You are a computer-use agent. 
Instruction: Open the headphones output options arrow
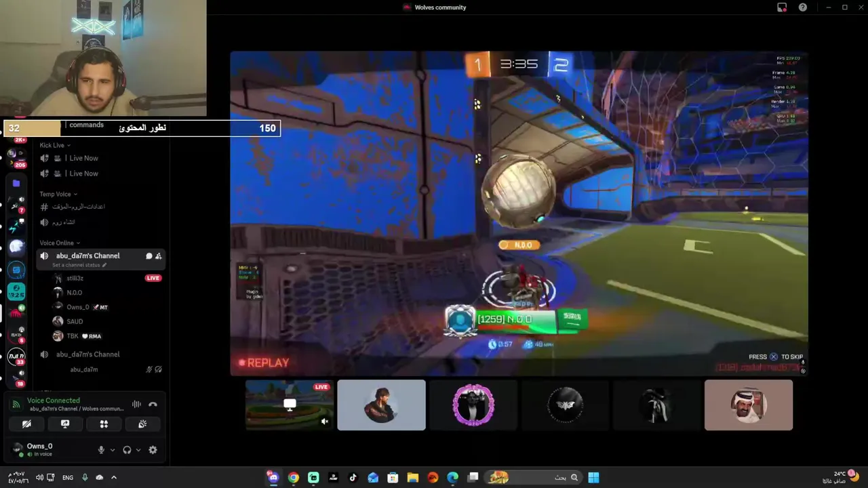[x=138, y=450]
